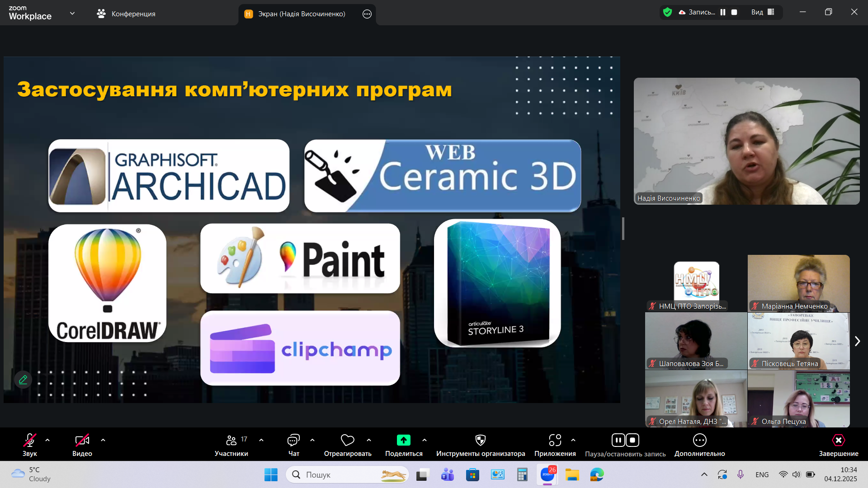Click the cloud recording 'Запись...' indicator
868x488 pixels.
click(x=697, y=12)
